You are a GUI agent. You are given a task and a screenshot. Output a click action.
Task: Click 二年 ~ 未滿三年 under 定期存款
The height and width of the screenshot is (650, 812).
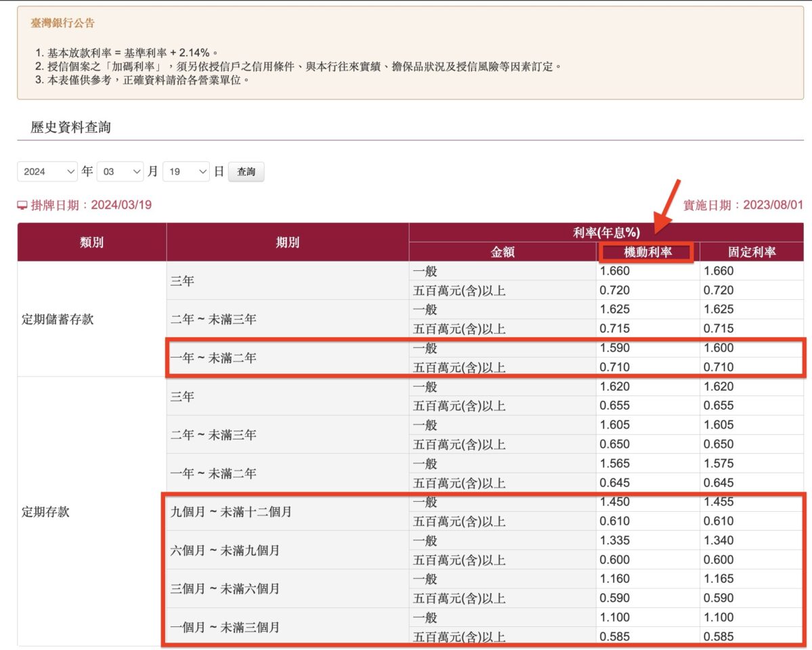tap(288, 435)
